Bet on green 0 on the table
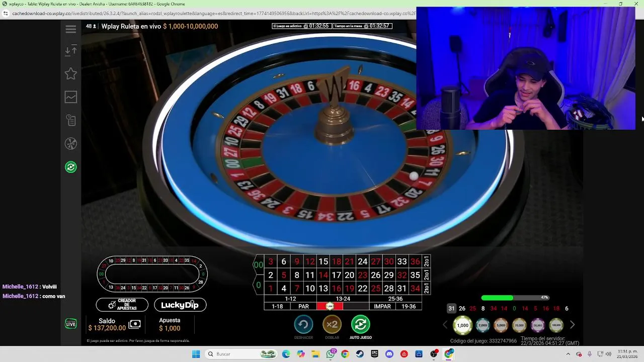The height and width of the screenshot is (362, 644). [x=258, y=285]
